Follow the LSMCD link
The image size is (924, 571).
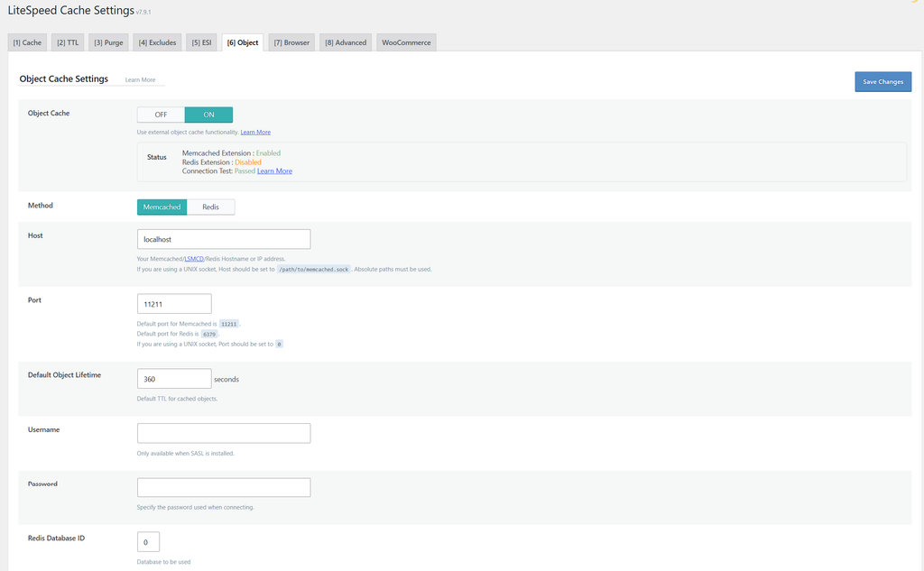194,259
